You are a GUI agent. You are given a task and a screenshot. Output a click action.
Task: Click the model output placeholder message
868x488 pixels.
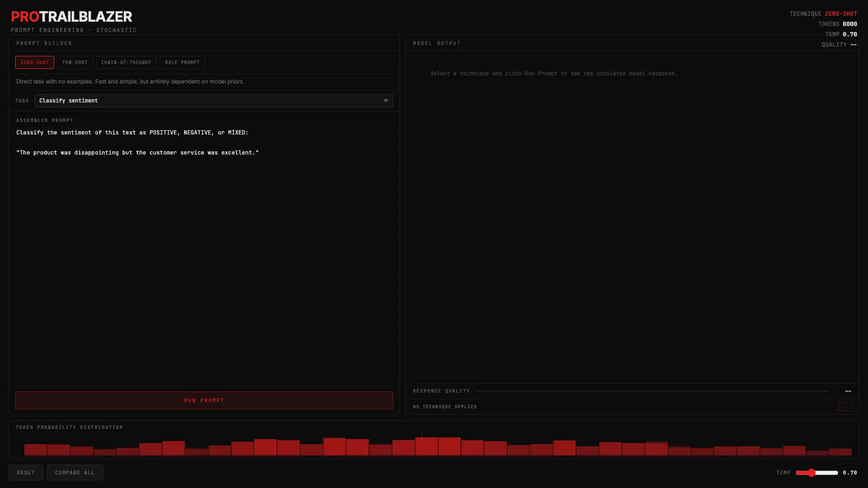click(553, 74)
